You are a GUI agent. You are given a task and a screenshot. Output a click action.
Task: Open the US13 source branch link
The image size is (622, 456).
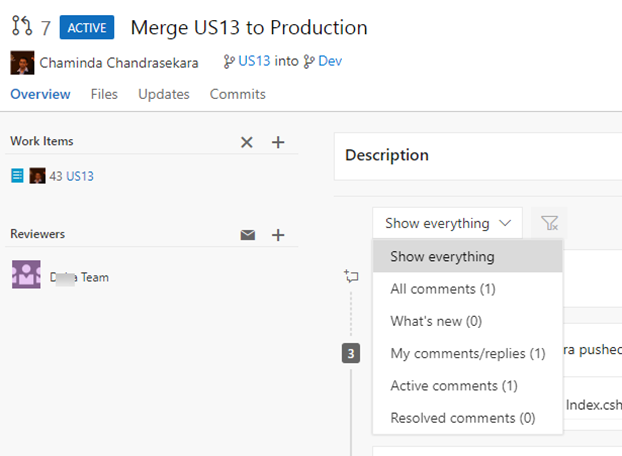pyautogui.click(x=254, y=62)
